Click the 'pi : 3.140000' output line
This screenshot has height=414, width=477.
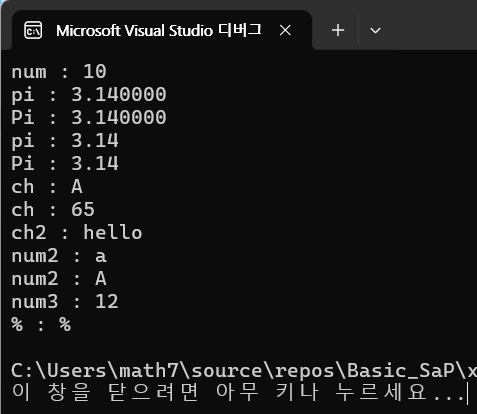tap(89, 95)
